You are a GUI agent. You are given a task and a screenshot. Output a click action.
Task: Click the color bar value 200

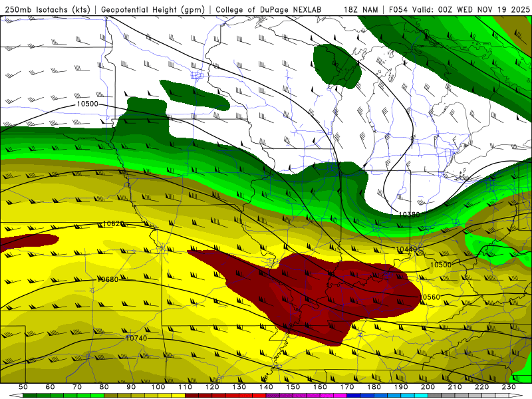(x=428, y=387)
